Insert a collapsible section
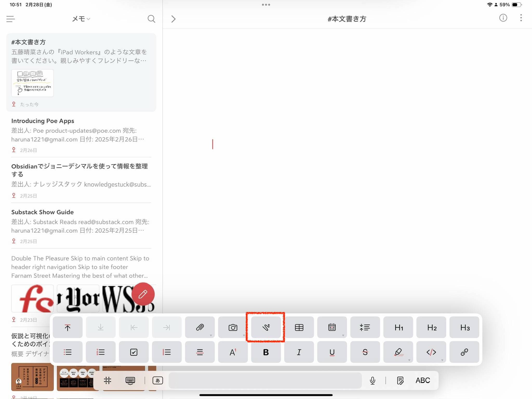Image resolution: width=532 pixels, height=399 pixels. 365,327
